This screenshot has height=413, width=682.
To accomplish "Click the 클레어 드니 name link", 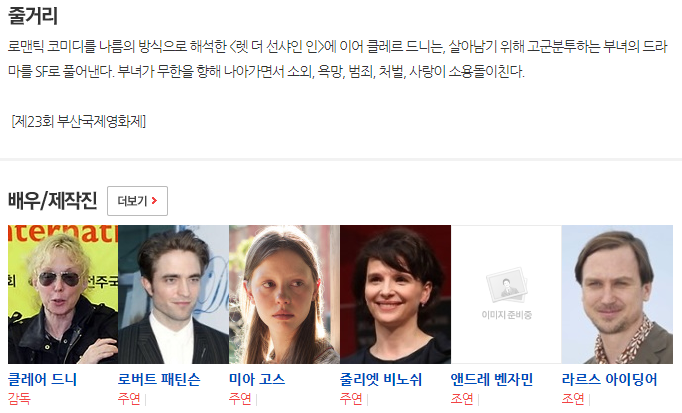I will tap(43, 380).
